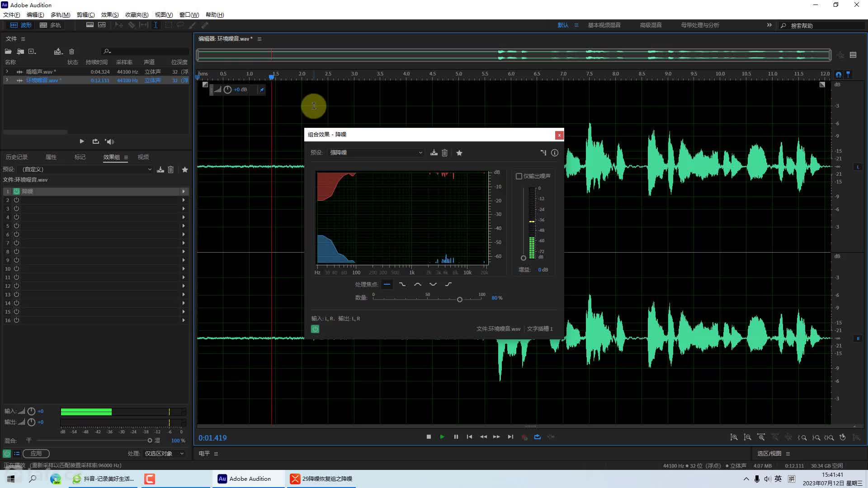This screenshot has width=868, height=488.
Task: Zoom in amplitude icon
Action: (734, 437)
